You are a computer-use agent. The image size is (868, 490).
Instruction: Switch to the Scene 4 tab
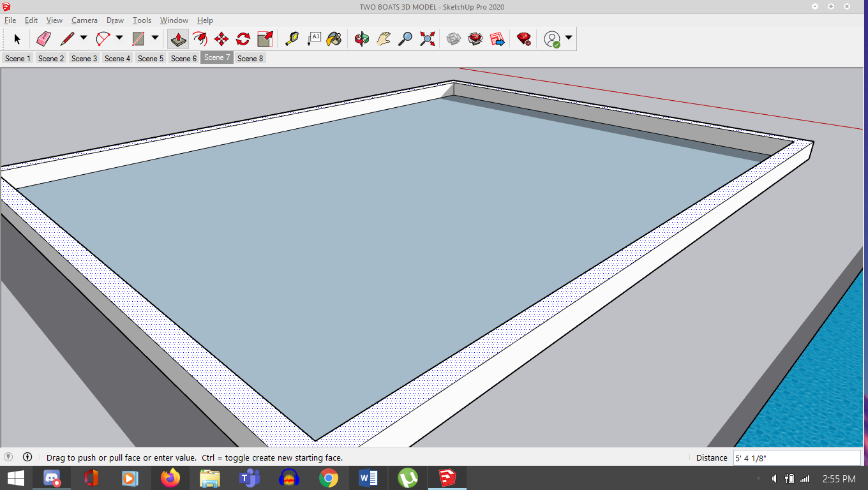point(117,58)
